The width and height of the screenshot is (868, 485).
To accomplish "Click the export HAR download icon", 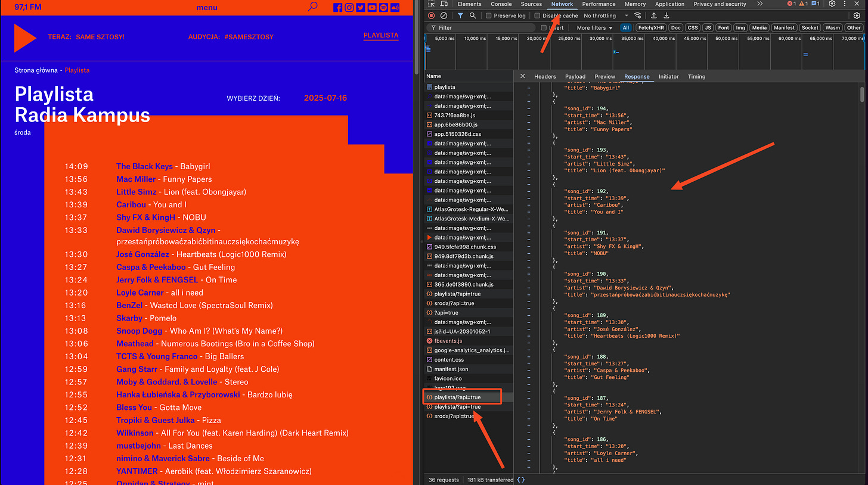I will (x=666, y=15).
